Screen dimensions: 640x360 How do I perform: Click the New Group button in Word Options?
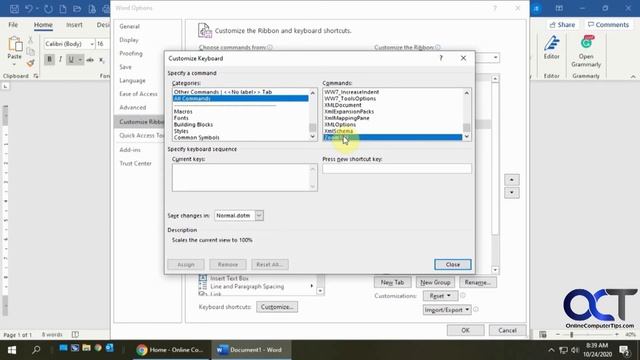click(x=435, y=282)
